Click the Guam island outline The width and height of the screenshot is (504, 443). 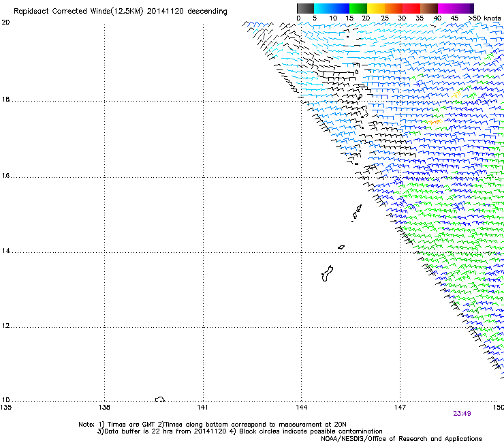327,274
